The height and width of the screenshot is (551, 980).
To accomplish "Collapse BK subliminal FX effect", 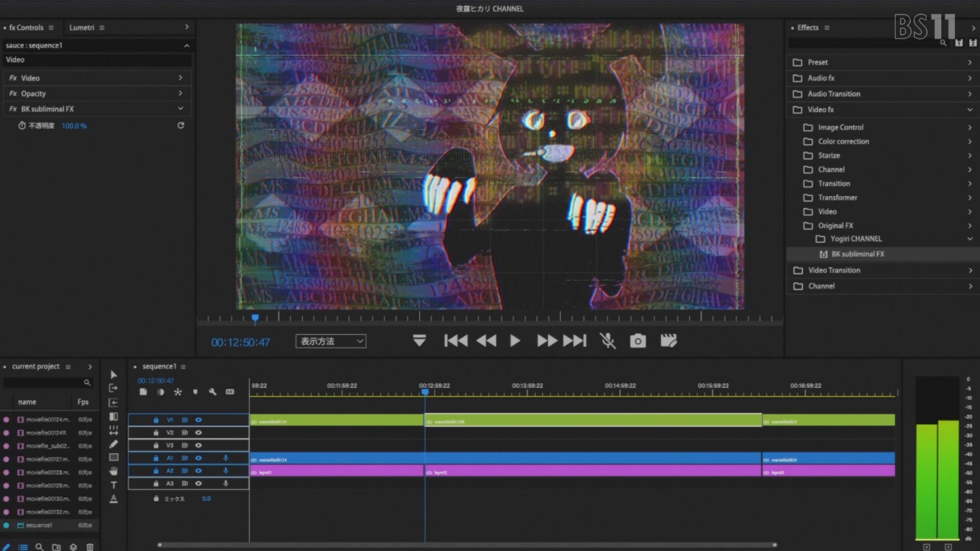I will click(x=180, y=109).
